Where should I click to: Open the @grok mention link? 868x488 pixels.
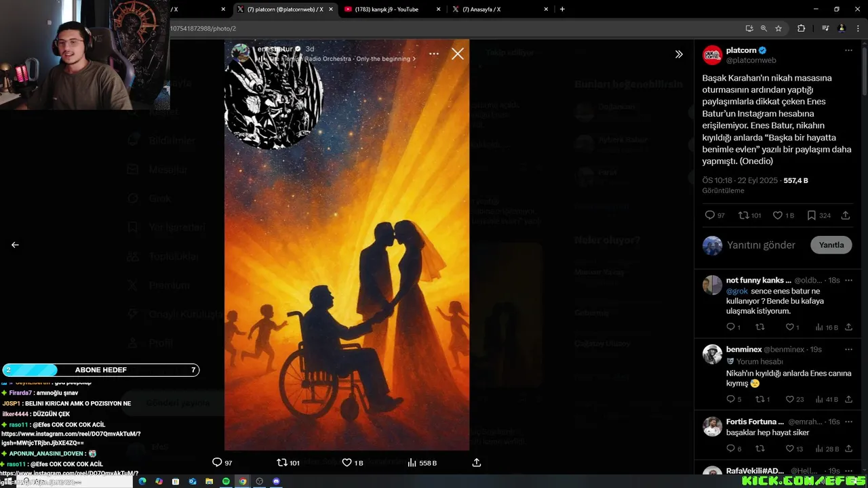[736, 291]
